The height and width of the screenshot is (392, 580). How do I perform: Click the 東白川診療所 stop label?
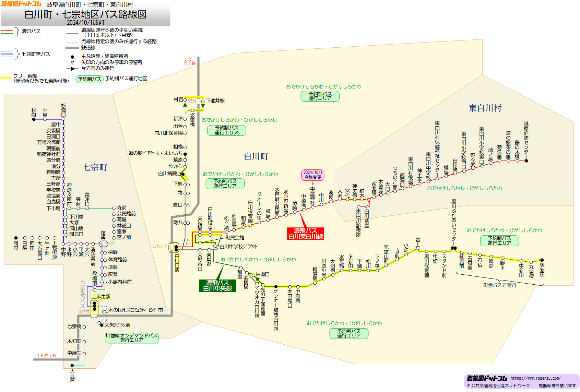pos(358,223)
